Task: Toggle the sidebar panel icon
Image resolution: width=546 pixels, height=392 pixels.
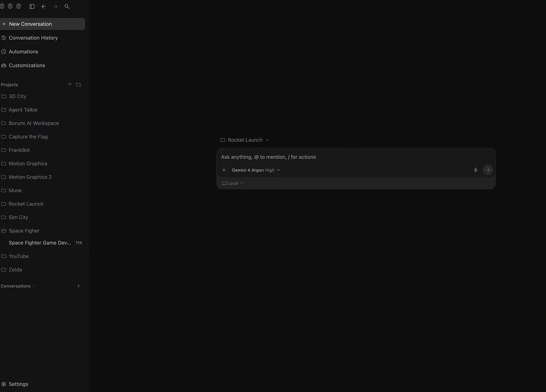Action: 32,6
